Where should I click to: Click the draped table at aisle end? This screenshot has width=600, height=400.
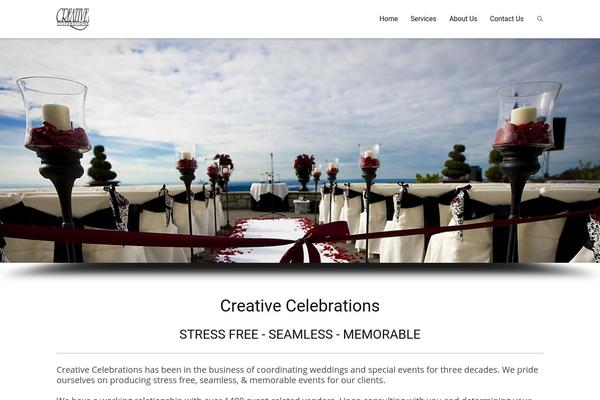coord(269,196)
